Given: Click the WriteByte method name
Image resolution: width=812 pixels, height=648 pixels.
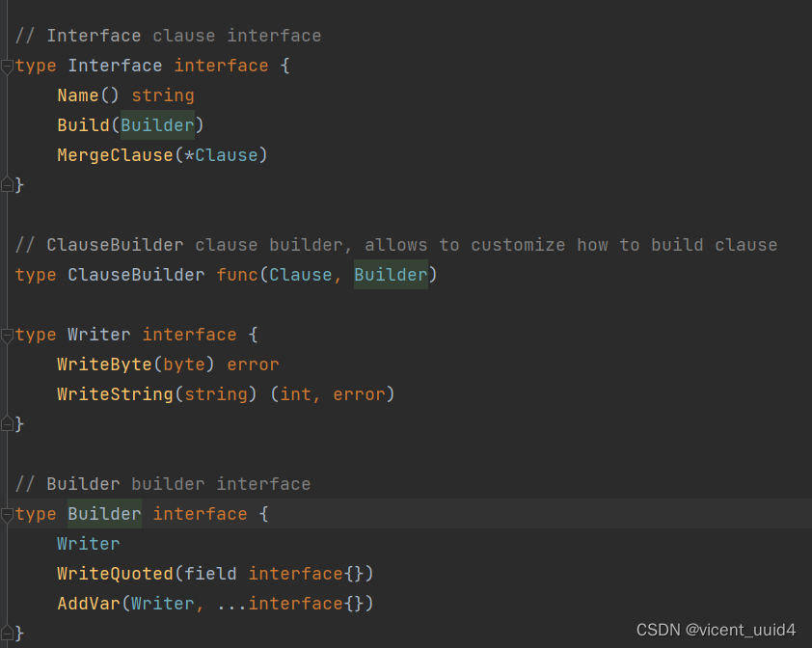Looking at the screenshot, I should [104, 364].
